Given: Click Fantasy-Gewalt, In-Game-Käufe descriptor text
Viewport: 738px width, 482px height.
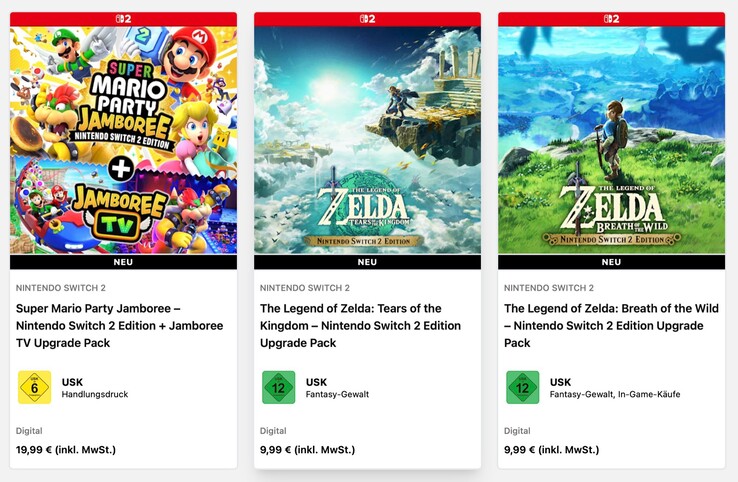Looking at the screenshot, I should [x=615, y=395].
